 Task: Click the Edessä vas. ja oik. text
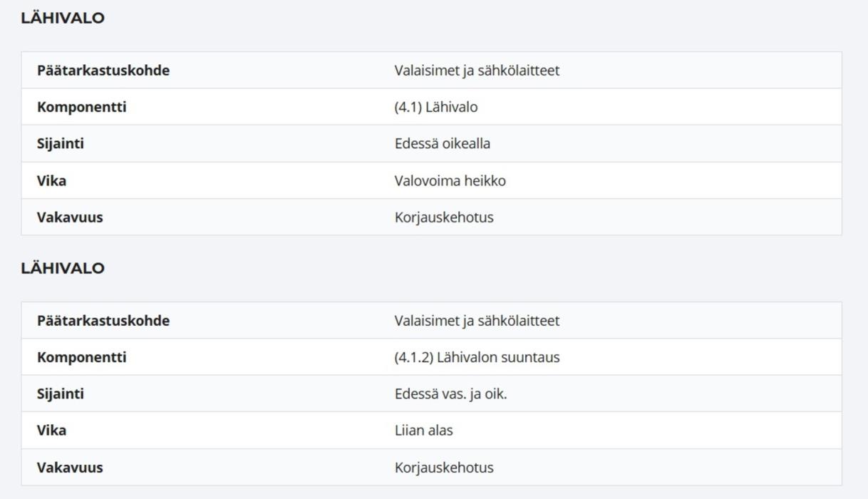(x=450, y=394)
